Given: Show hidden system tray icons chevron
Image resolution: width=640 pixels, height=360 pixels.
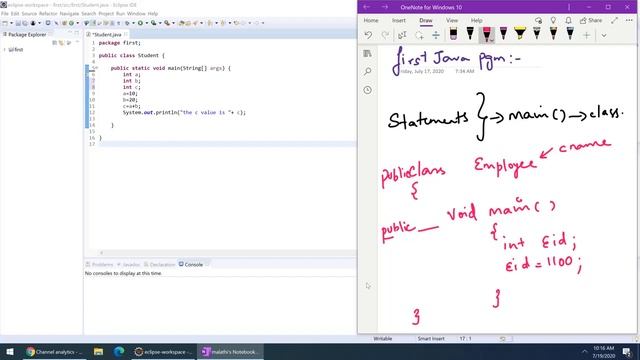Looking at the screenshot, I should coord(584,351).
